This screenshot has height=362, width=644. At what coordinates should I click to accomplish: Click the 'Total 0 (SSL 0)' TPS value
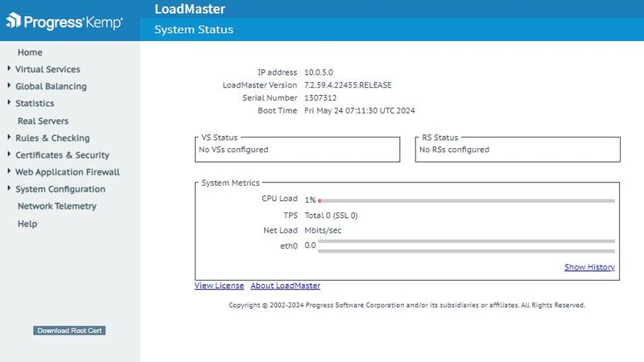tap(331, 216)
